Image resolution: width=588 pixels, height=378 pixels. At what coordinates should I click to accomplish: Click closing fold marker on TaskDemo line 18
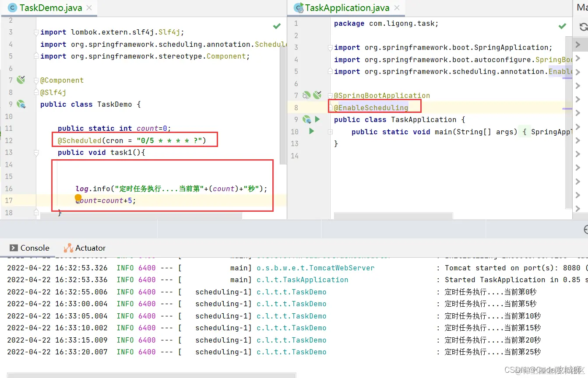pyautogui.click(x=37, y=212)
